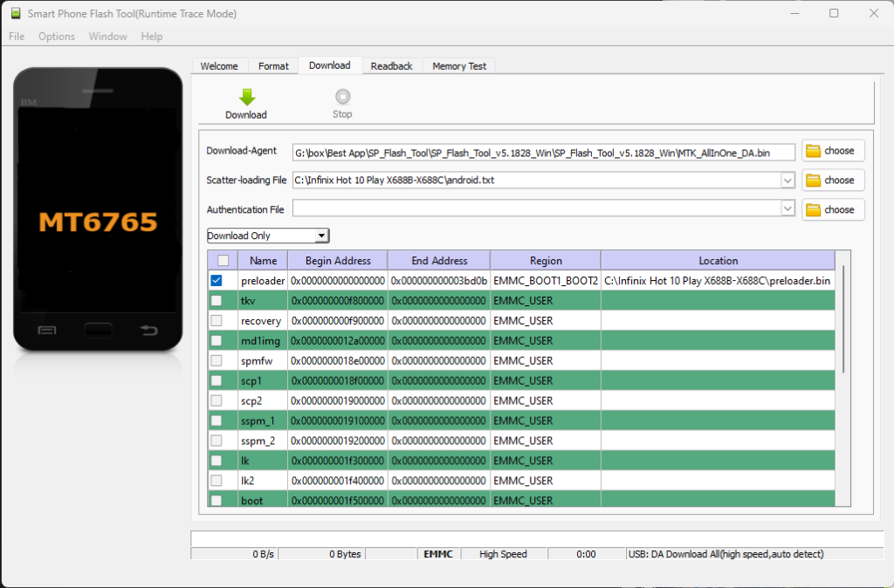This screenshot has width=894, height=588.
Task: Open the Options menu
Action: pyautogui.click(x=56, y=36)
